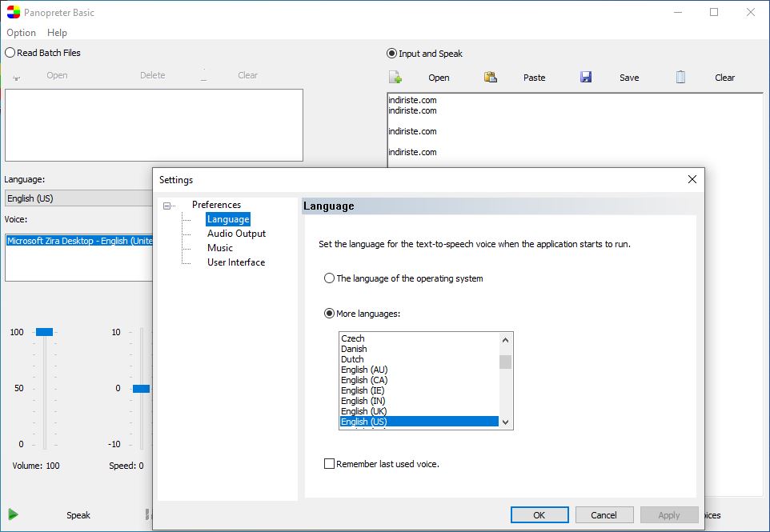This screenshot has height=532, width=770.
Task: Select the More languages radio button
Action: (x=329, y=313)
